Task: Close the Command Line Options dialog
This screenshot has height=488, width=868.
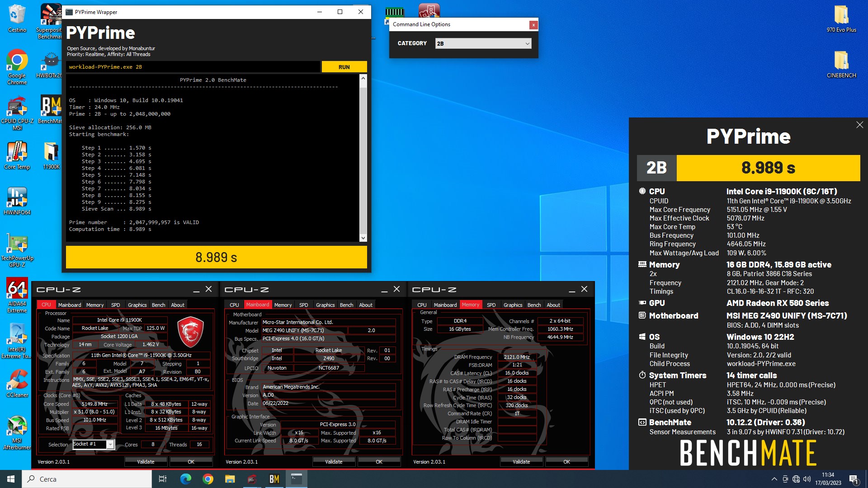Action: pos(533,25)
